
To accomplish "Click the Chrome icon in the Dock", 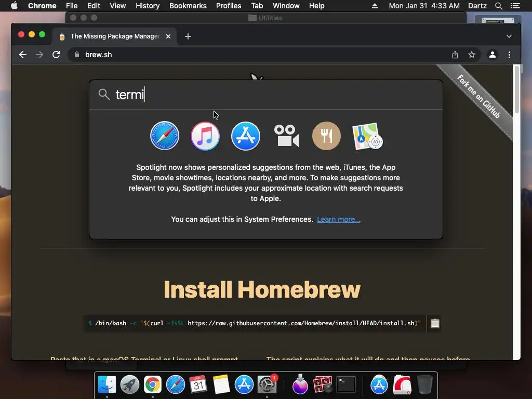I will tap(152, 384).
